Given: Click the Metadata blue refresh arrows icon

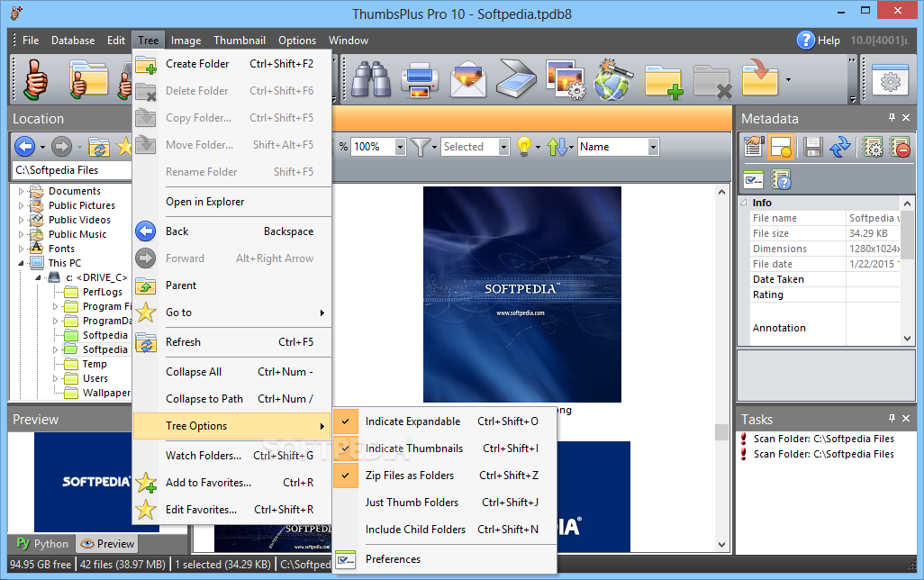Looking at the screenshot, I should (840, 147).
